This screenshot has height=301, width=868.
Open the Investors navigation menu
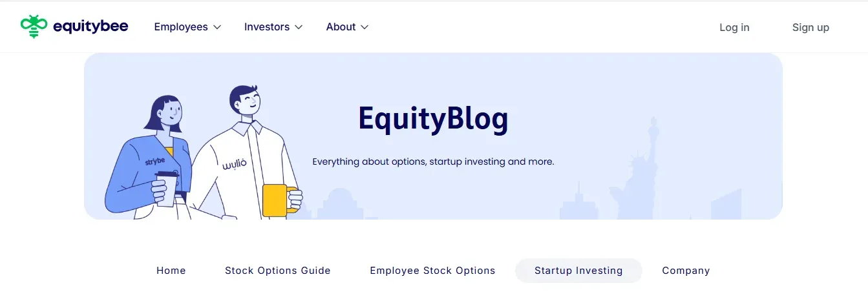click(273, 27)
